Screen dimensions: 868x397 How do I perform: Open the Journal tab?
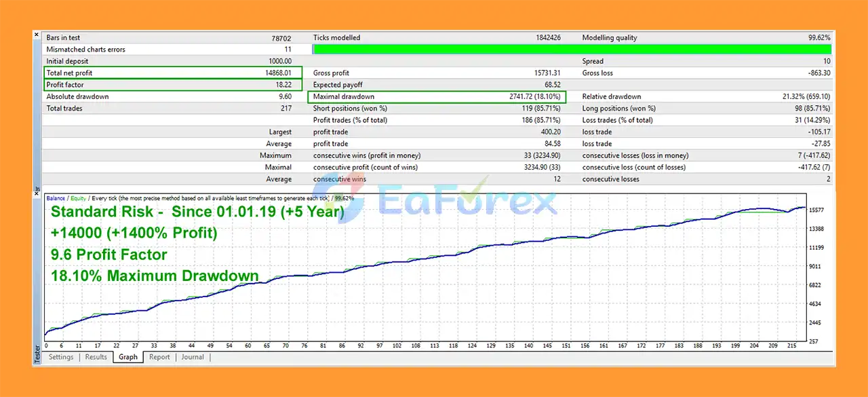193,357
